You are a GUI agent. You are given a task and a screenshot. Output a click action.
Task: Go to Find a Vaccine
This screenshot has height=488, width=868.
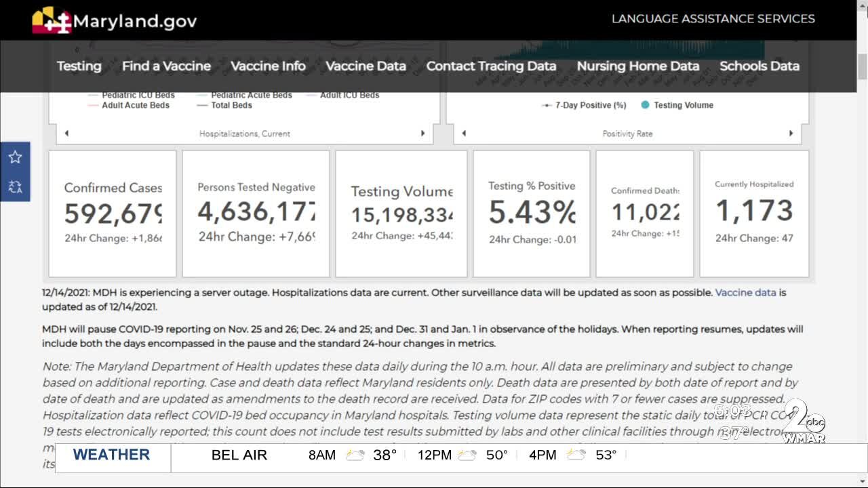point(166,66)
